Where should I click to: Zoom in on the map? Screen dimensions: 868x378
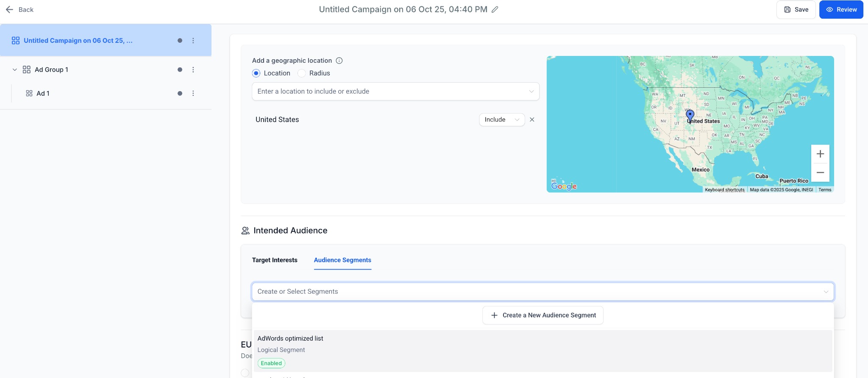(x=820, y=154)
